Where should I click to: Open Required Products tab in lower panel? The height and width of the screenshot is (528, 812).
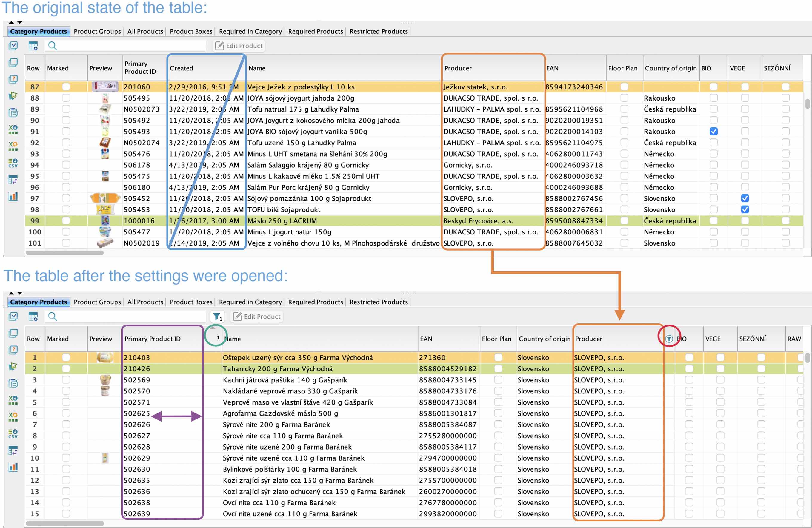click(x=316, y=302)
